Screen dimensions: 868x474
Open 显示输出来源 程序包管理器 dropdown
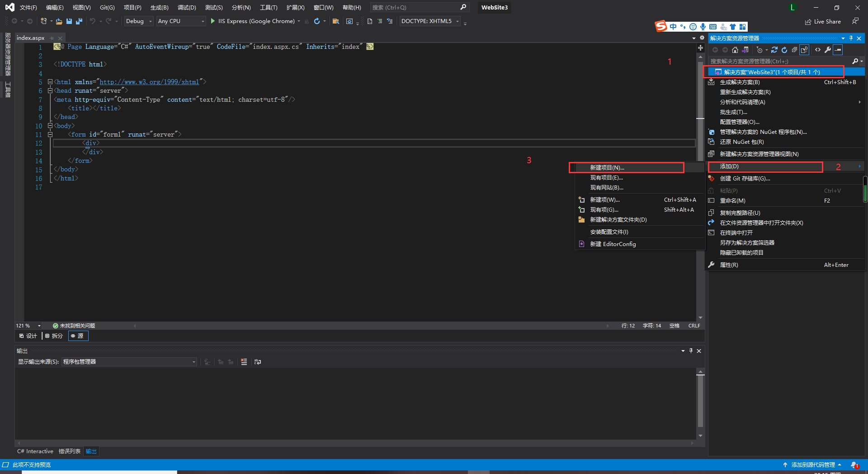coord(129,362)
